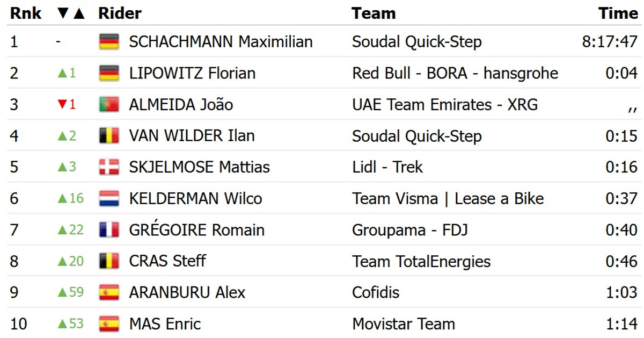Open the Red Bull - BORA - hansgrohe team

(x=455, y=73)
